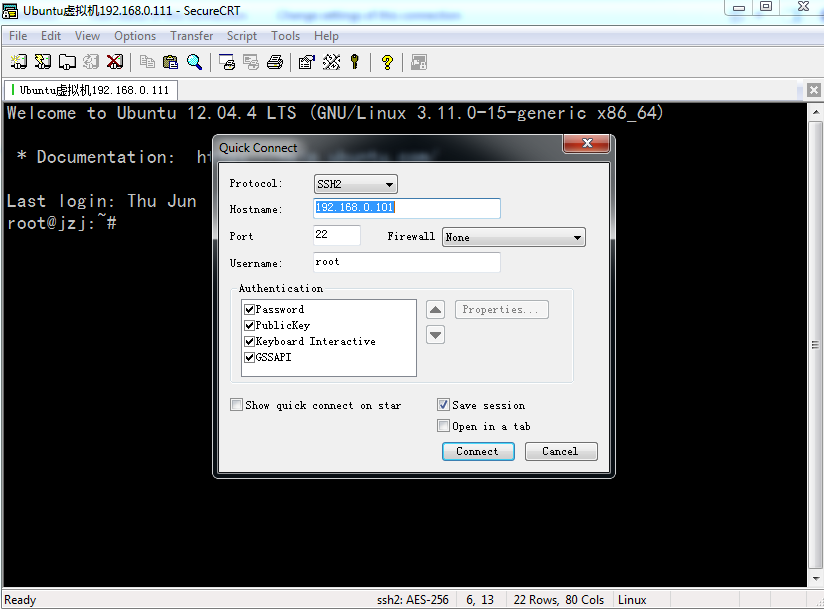Viewport: 824px width, 609px height.
Task: Toggle the Save session checkbox
Action: (444, 405)
